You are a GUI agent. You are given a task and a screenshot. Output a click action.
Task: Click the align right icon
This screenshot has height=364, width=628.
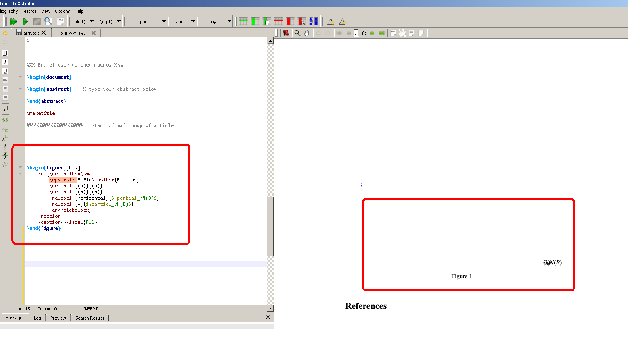pos(5,98)
